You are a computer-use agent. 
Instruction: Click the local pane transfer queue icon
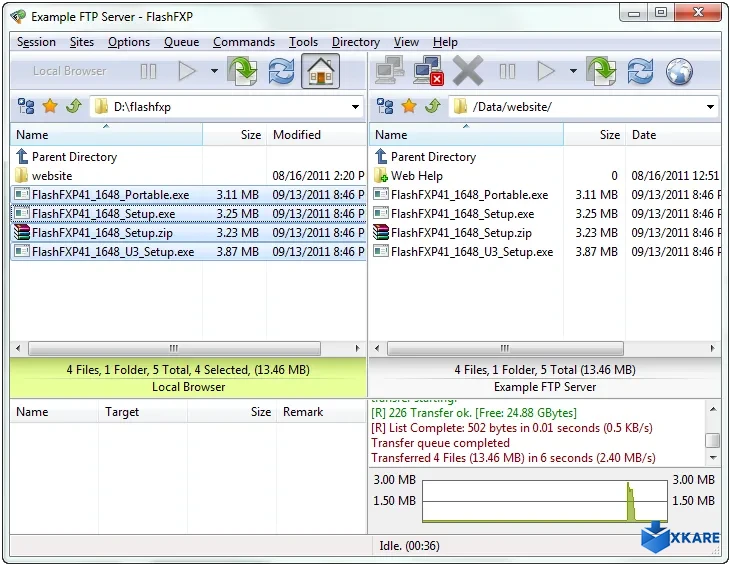(242, 71)
